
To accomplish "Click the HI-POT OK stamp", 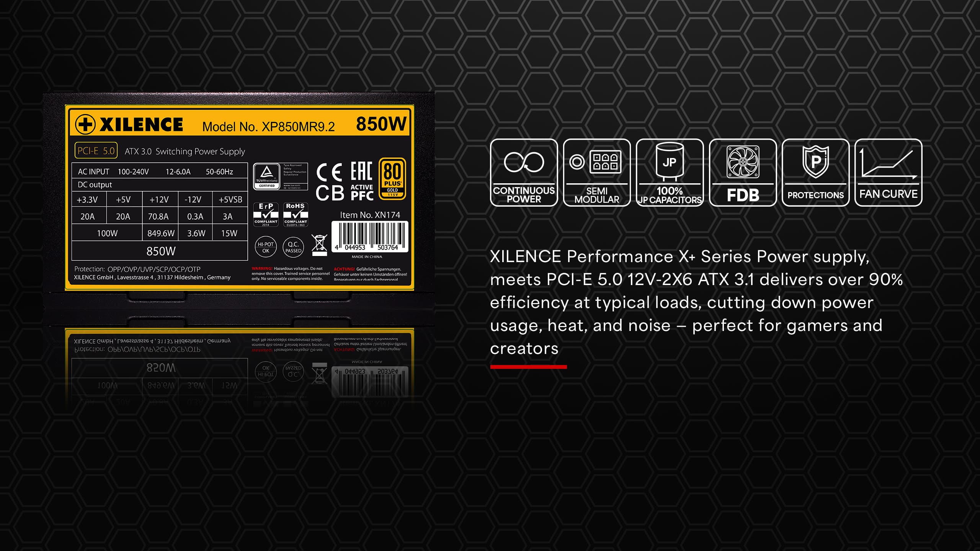I will pyautogui.click(x=266, y=247).
